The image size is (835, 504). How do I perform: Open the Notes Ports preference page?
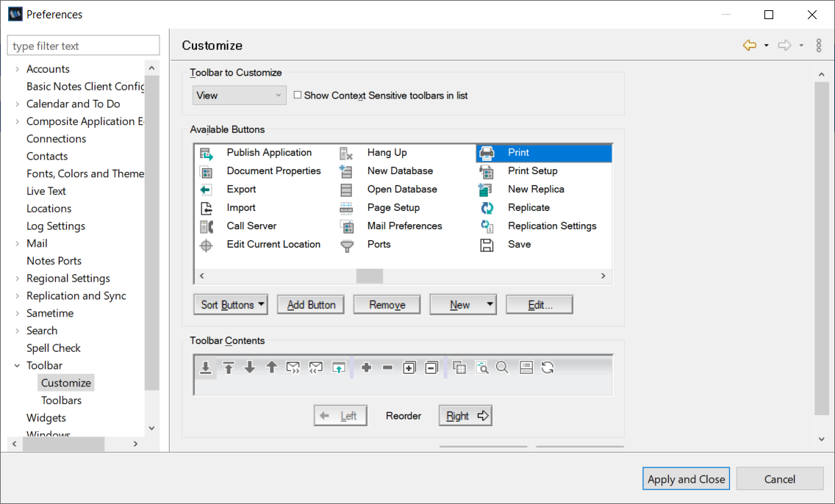[54, 261]
